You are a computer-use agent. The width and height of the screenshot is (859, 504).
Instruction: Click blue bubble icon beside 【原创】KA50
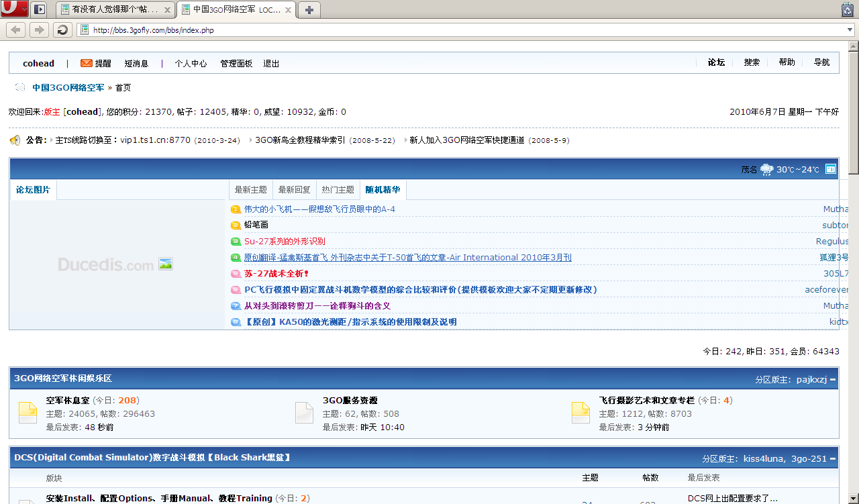pyautogui.click(x=236, y=322)
